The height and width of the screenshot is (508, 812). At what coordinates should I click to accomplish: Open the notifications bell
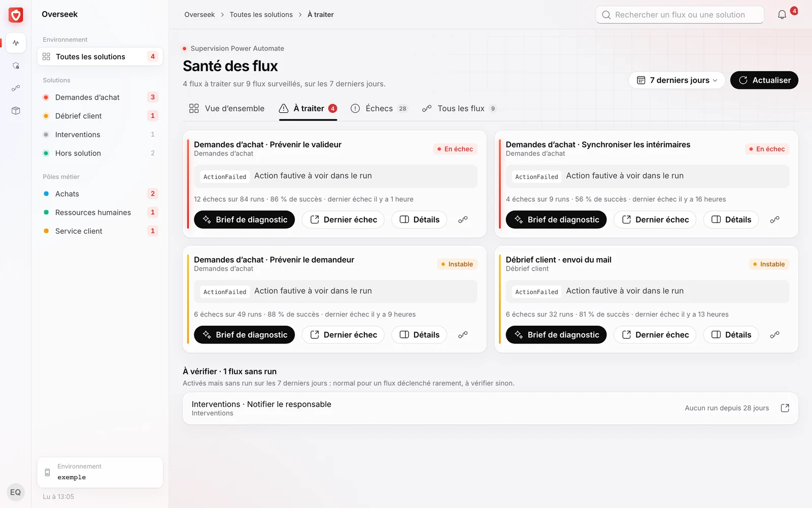coord(782,15)
